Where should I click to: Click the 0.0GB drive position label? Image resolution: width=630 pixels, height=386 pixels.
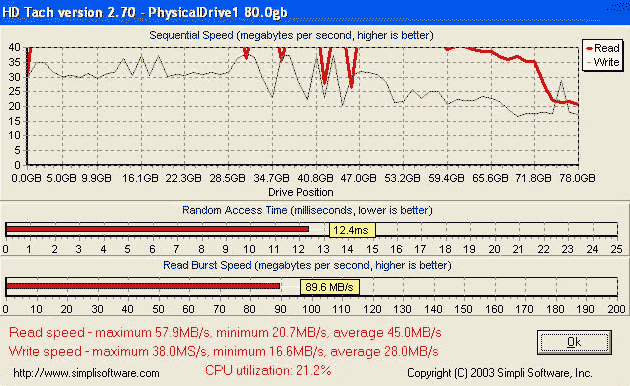pyautogui.click(x=27, y=178)
